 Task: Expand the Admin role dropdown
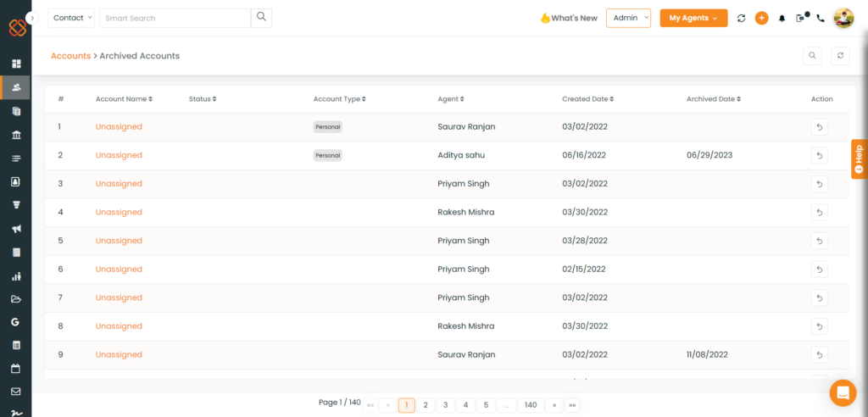coord(628,18)
